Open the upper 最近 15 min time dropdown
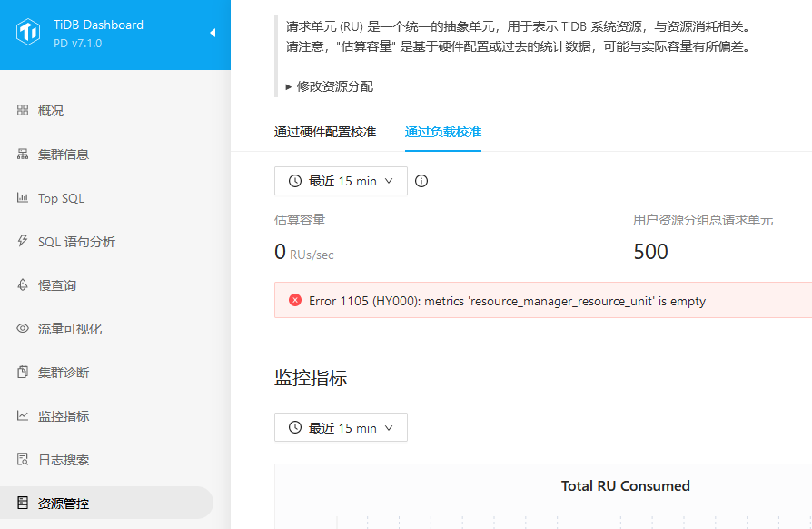 click(341, 181)
